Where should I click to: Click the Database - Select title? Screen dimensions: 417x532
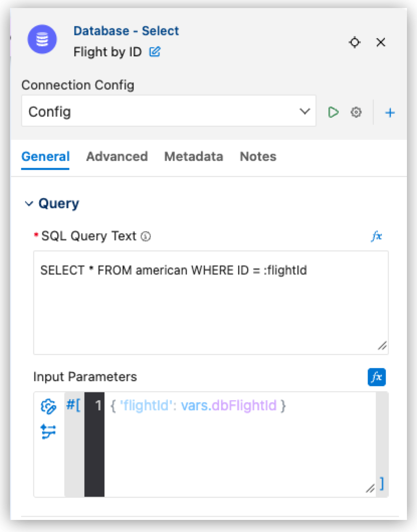coord(126,31)
